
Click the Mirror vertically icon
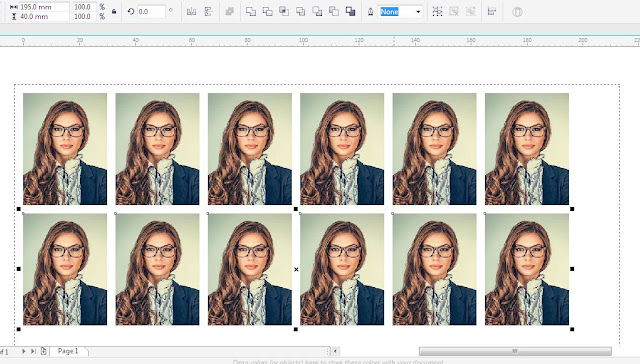pyautogui.click(x=209, y=12)
